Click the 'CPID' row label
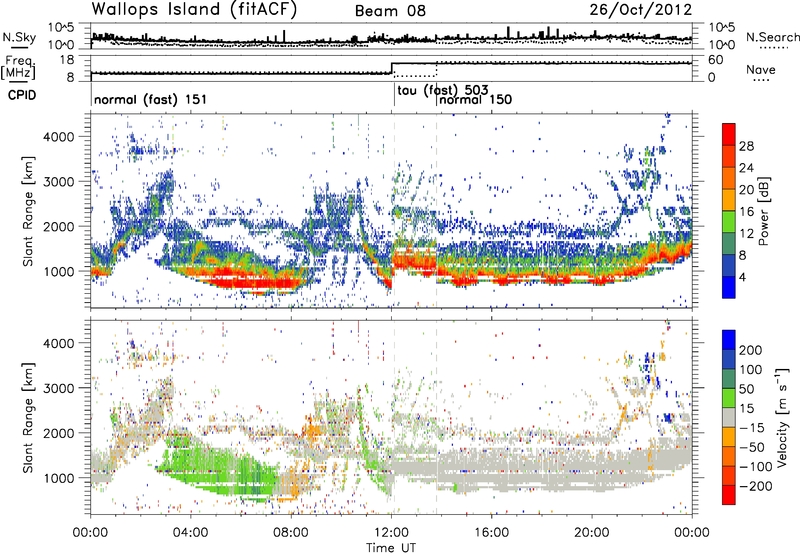The height and width of the screenshot is (554, 800). 22,95
